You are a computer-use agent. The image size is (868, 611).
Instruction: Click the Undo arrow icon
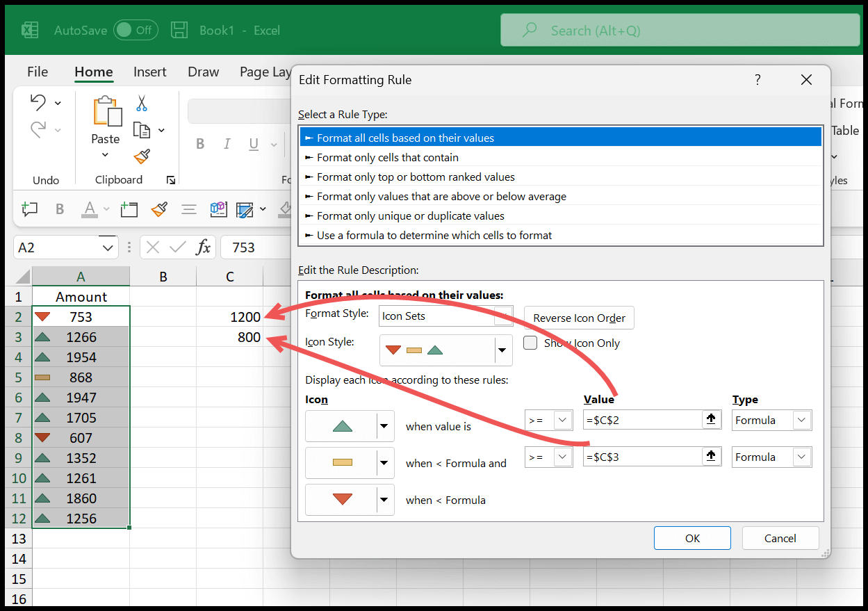[x=40, y=102]
